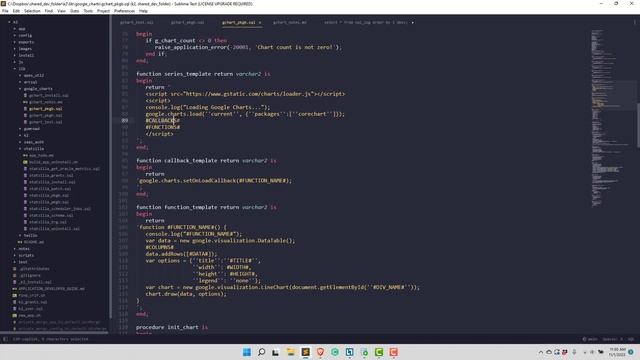Click the taskbar clock and date
Image resolution: width=640 pixels, height=360 pixels.
pyautogui.click(x=617, y=352)
